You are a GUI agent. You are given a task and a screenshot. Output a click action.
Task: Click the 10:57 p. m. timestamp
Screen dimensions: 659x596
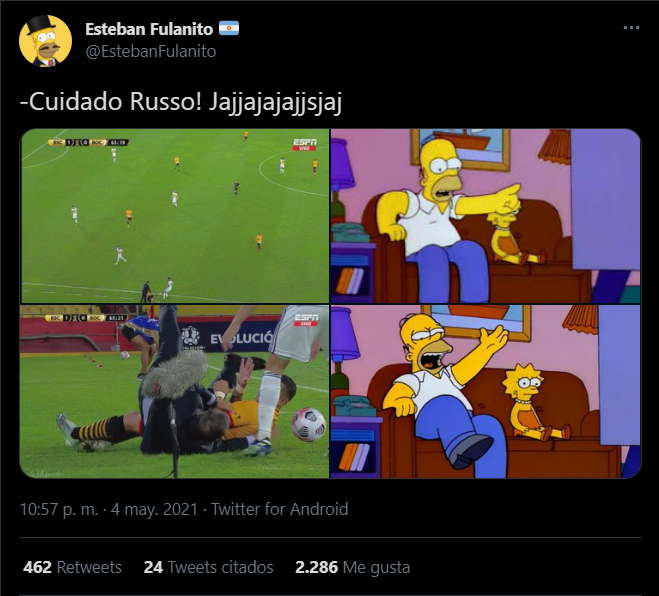click(x=59, y=509)
